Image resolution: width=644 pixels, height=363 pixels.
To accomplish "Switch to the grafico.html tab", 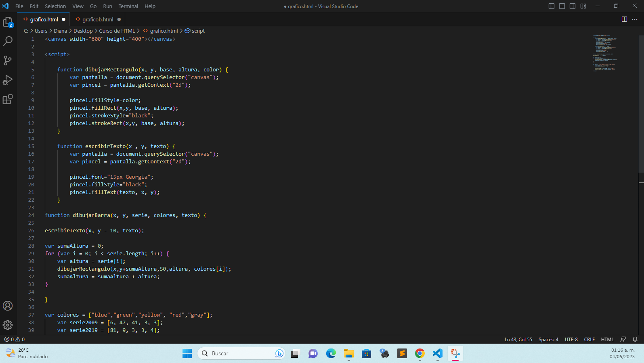I will (x=44, y=19).
